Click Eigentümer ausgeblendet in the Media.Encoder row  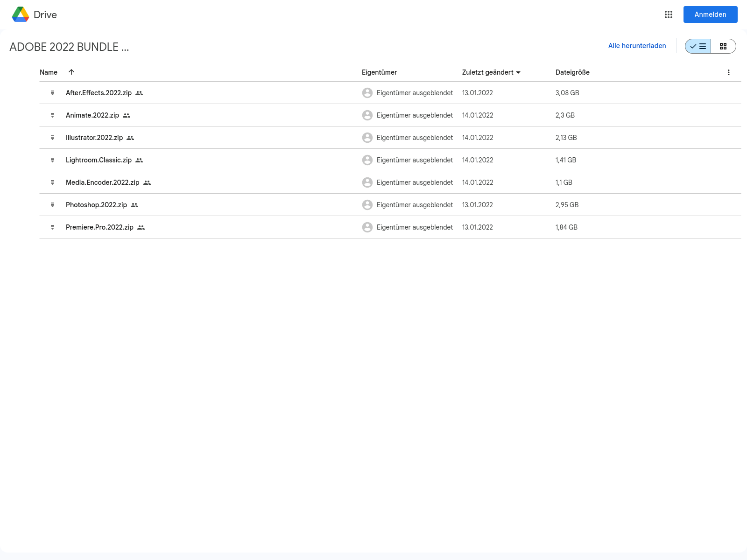(415, 182)
